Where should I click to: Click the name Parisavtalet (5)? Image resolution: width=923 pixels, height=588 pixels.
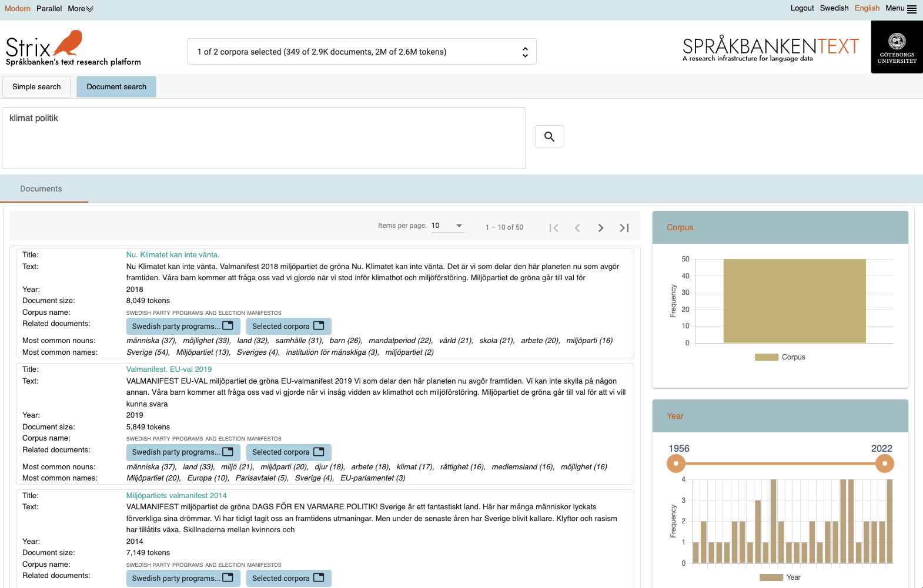click(x=262, y=478)
